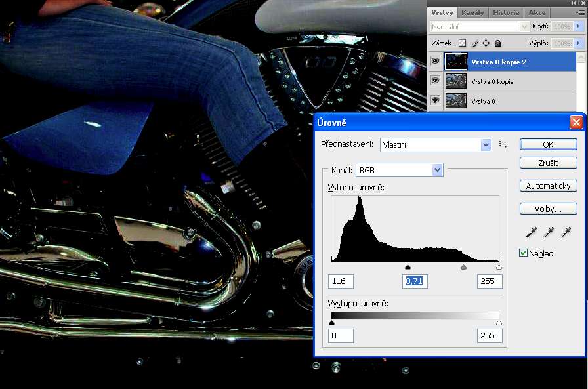This screenshot has height=389, width=588.
Task: Open preset options icon beside Vlastní
Action: click(x=503, y=144)
